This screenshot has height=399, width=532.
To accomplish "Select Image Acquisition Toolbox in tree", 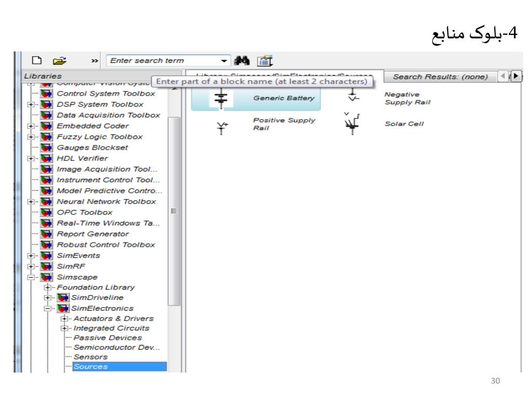I will tap(107, 169).
